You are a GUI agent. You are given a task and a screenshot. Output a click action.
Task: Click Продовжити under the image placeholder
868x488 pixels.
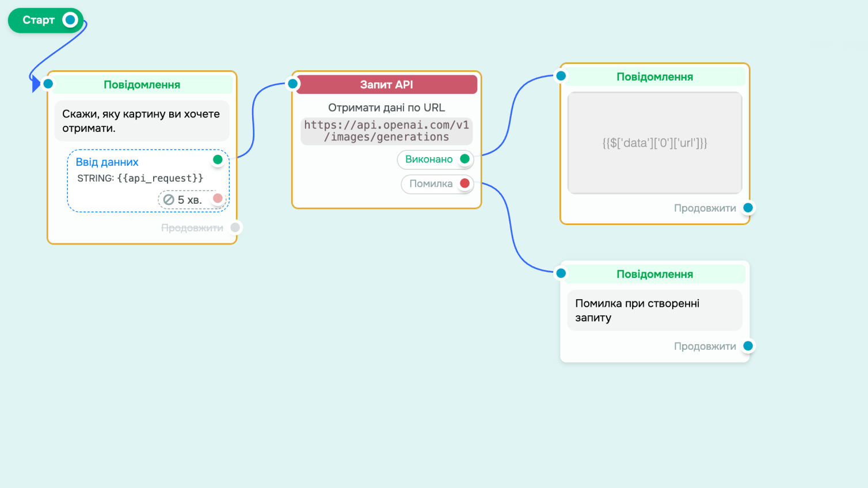pyautogui.click(x=705, y=208)
